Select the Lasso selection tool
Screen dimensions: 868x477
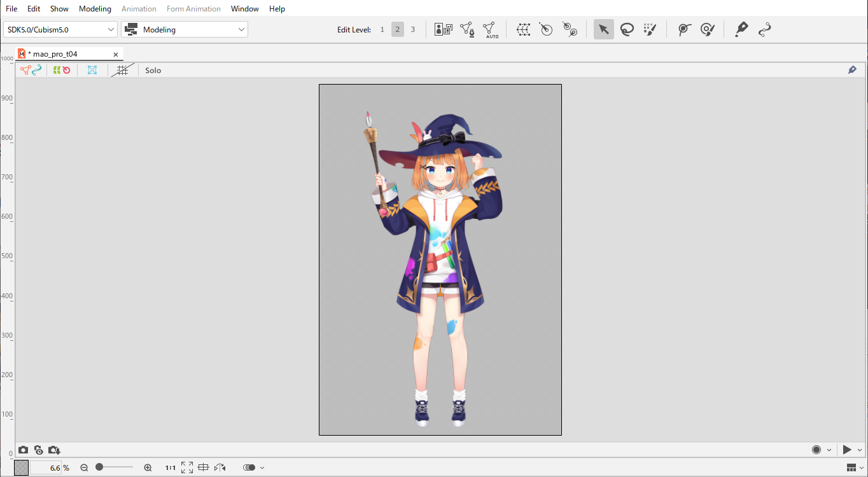[x=627, y=29]
